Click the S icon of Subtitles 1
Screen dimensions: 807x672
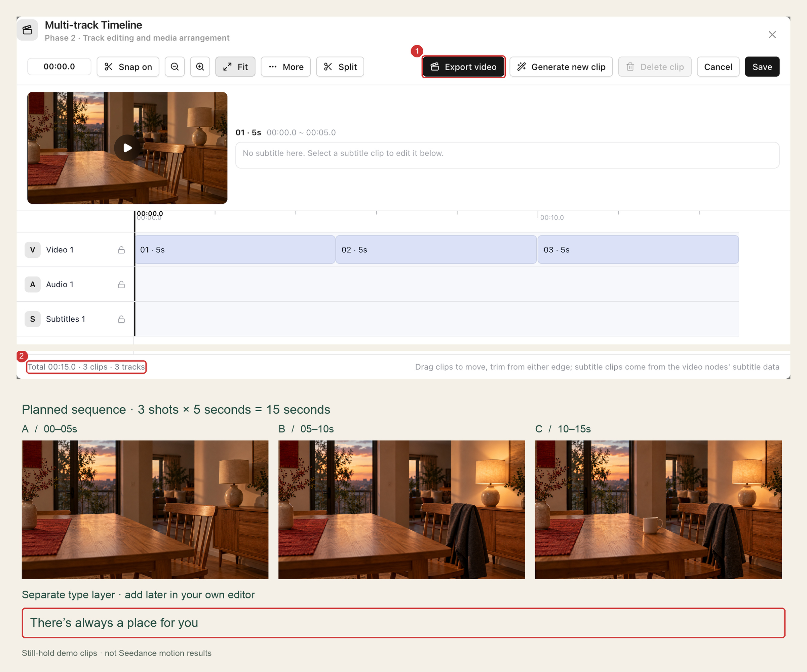tap(33, 319)
